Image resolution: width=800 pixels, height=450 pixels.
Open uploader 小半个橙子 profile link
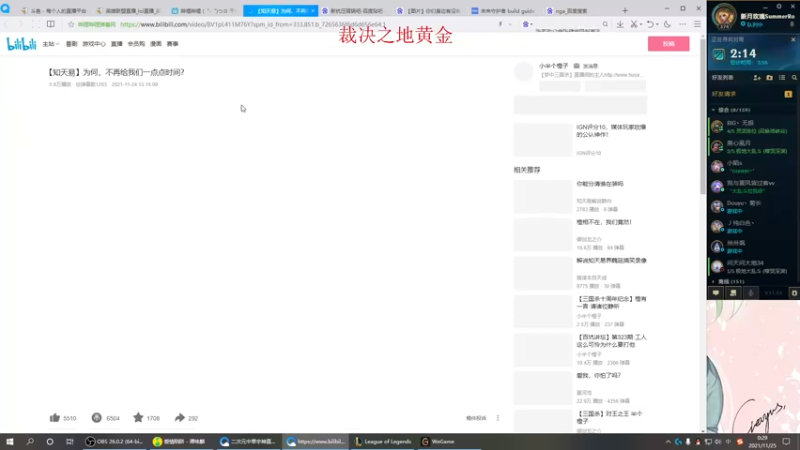[554, 66]
